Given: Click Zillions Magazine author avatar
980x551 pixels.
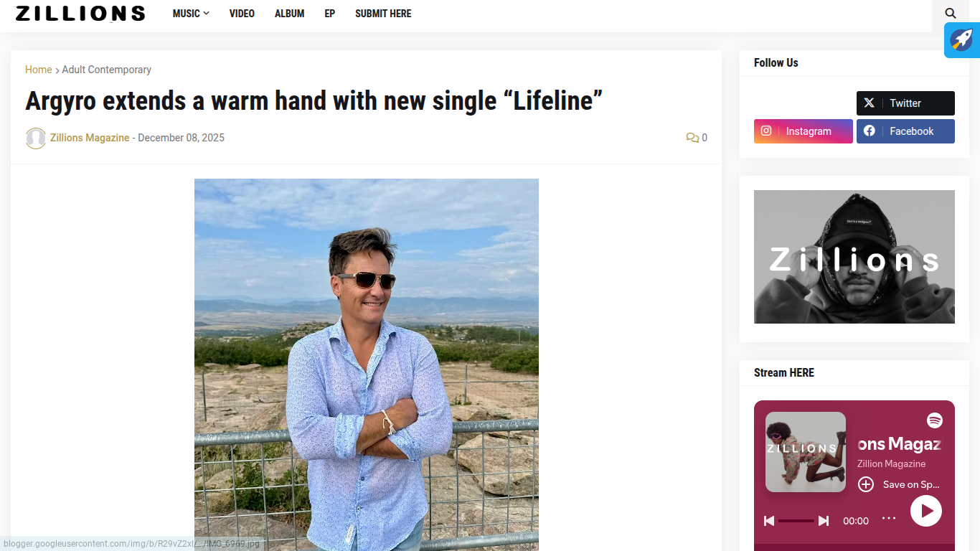Looking at the screenshot, I should [x=36, y=138].
